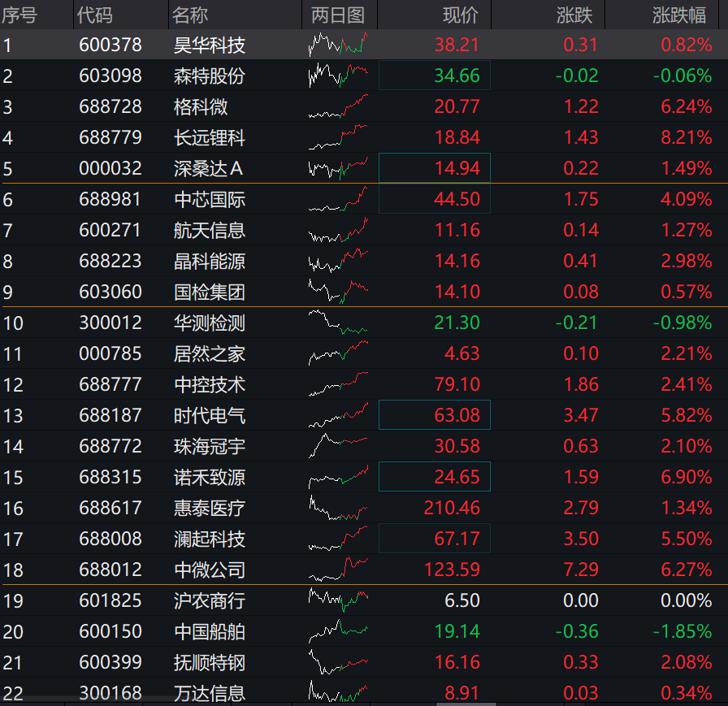Open two-day chart for 中芯国际
Image resolution: width=728 pixels, height=706 pixels.
(338, 199)
